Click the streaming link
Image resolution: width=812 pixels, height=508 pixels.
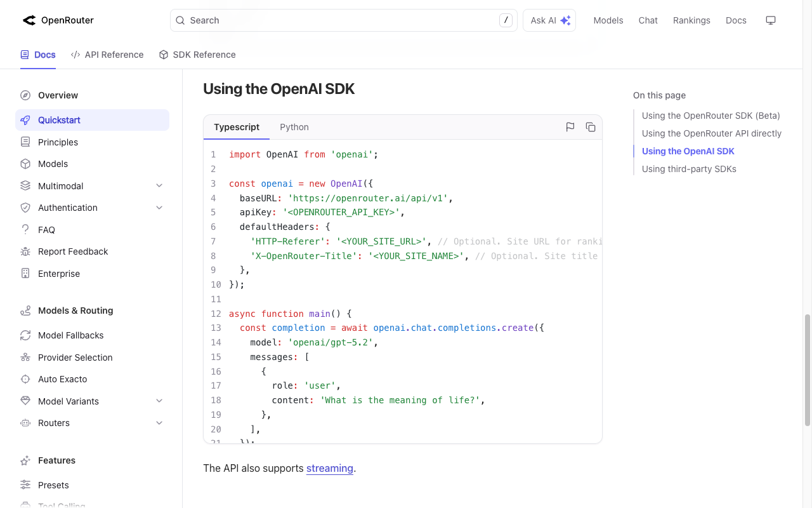coord(330,468)
